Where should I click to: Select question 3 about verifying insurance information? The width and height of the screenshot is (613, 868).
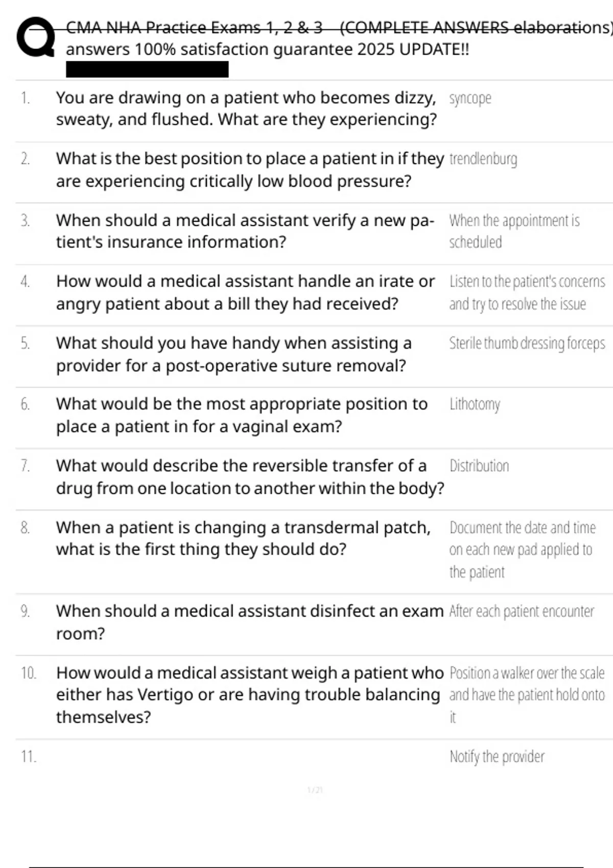245,231
